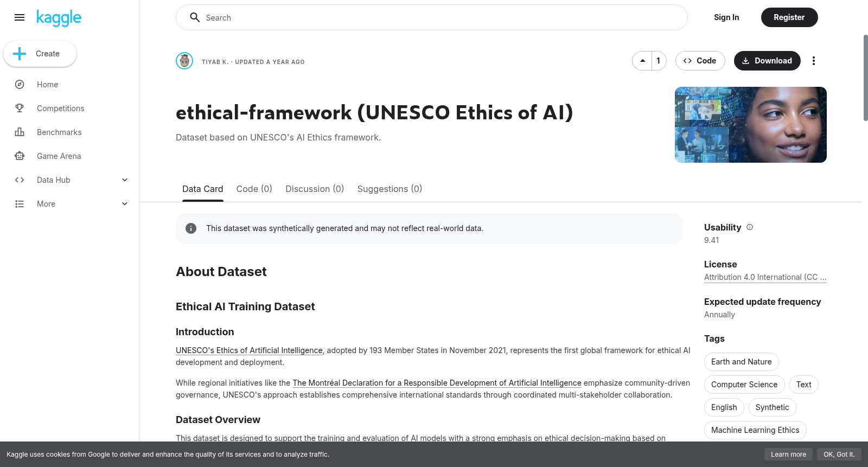Image resolution: width=868 pixels, height=467 pixels.
Task: Expand the More menu chevron
Action: pos(125,204)
